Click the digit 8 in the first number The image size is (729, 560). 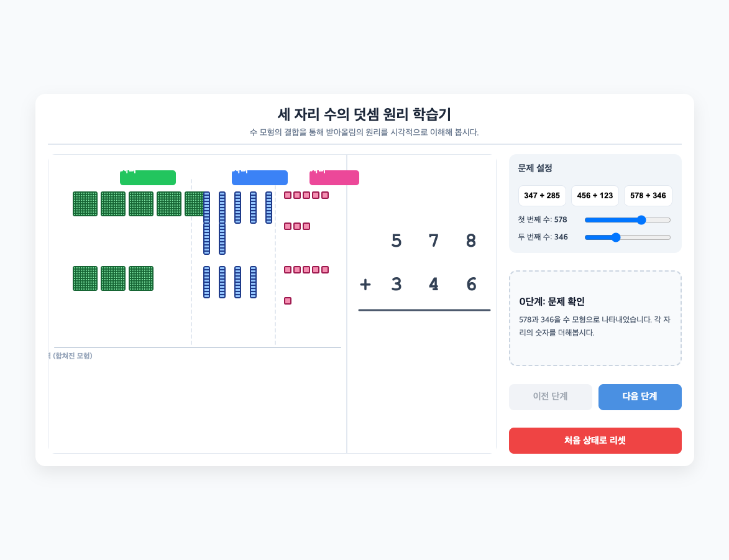click(471, 241)
